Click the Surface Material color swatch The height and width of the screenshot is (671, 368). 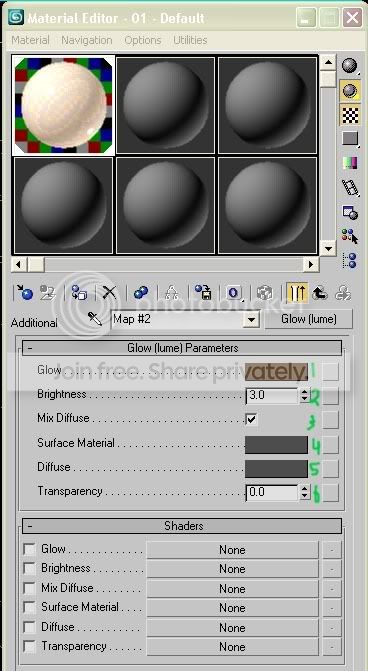[x=276, y=445]
